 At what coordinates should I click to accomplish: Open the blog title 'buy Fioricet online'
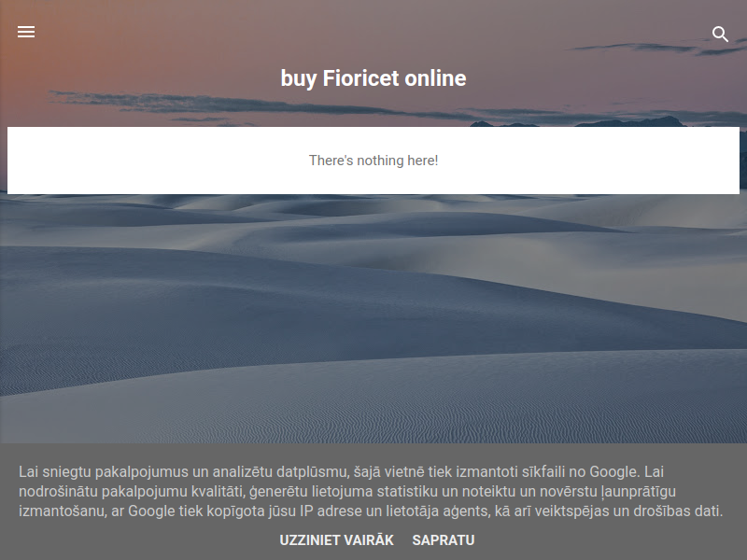click(373, 78)
